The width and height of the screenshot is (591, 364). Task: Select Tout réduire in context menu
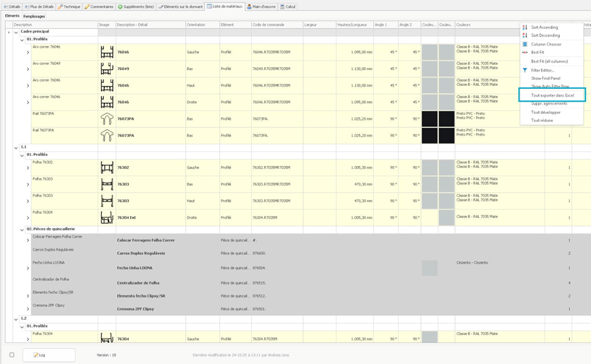pos(542,120)
